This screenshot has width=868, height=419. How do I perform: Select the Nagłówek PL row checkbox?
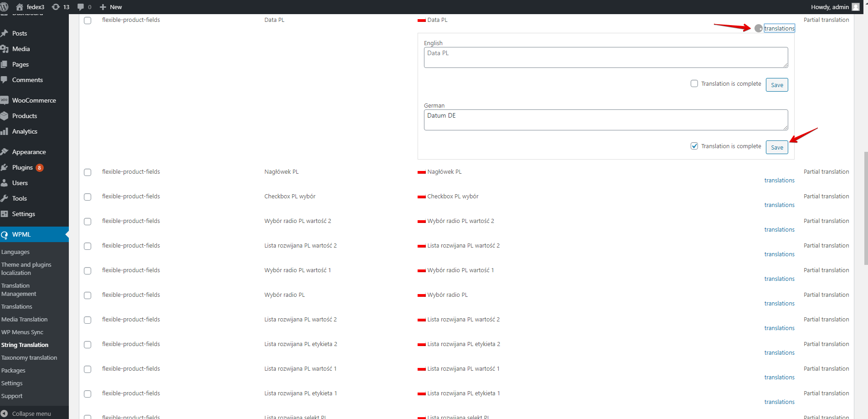tap(88, 172)
